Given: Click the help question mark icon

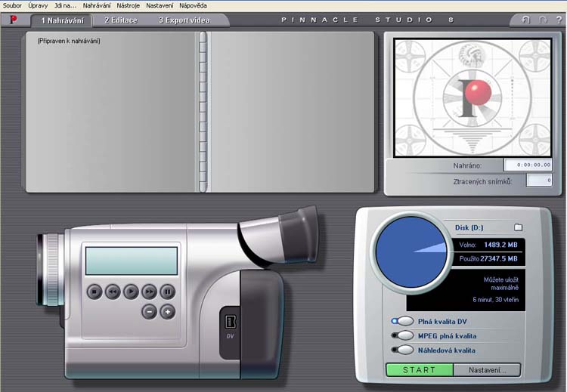Looking at the screenshot, I should (558, 20).
